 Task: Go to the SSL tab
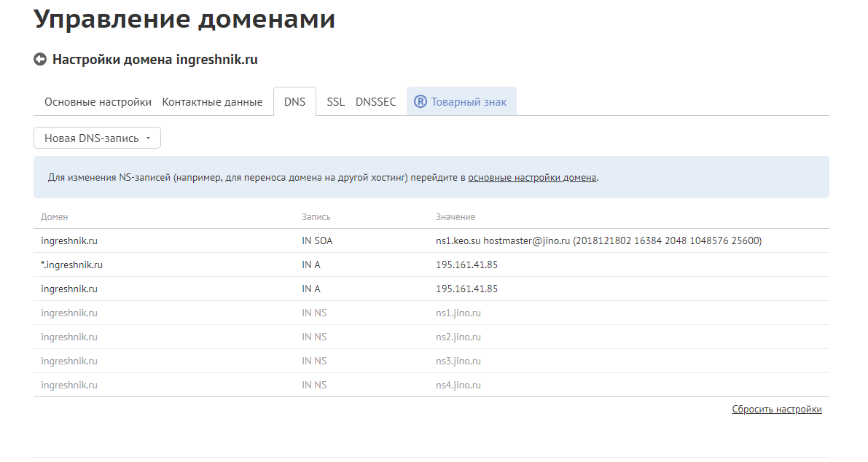click(335, 102)
